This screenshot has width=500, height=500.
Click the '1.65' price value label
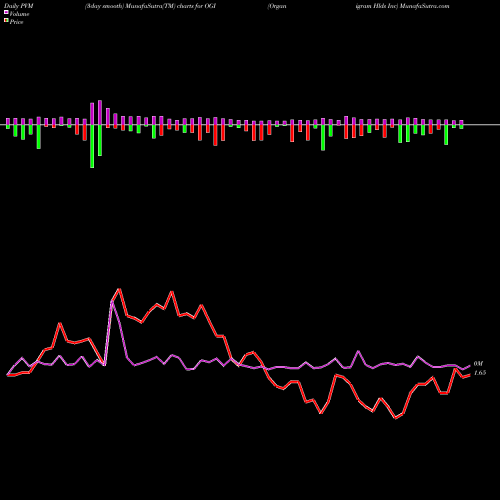pos(480,373)
